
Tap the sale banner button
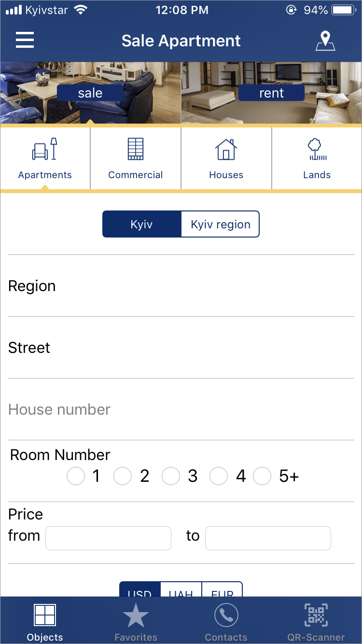click(x=90, y=93)
